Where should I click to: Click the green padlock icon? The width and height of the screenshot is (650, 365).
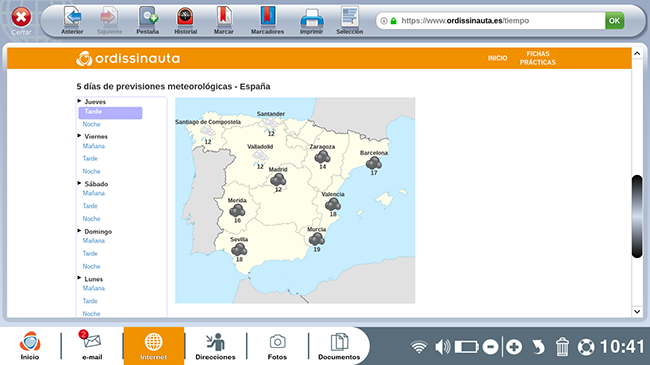point(393,21)
